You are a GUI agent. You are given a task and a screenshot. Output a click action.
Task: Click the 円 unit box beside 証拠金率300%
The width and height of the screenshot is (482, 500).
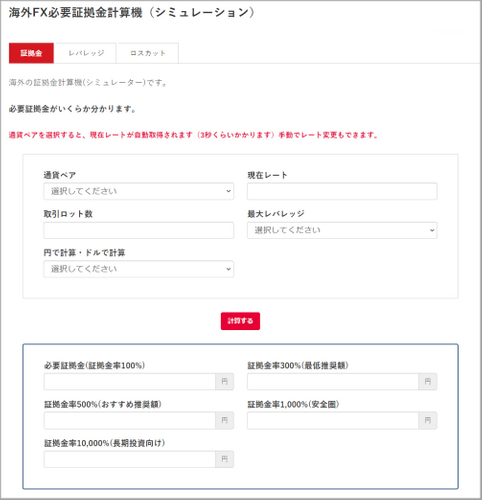click(x=428, y=382)
